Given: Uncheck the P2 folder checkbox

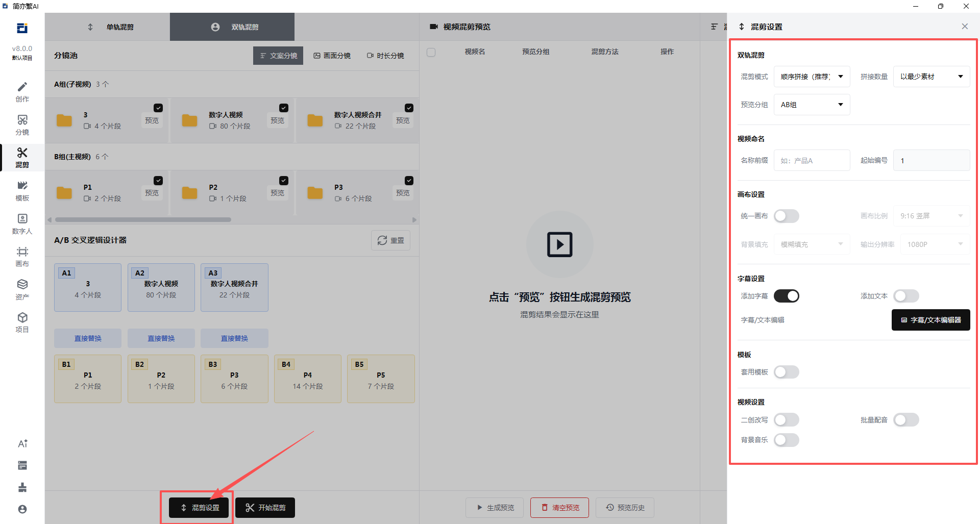Looking at the screenshot, I should 284,180.
